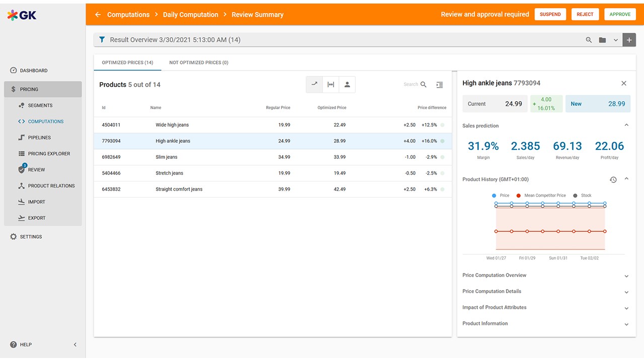The height and width of the screenshot is (362, 644).
Task: Collapse the Pricing menu group
Action: (x=43, y=89)
